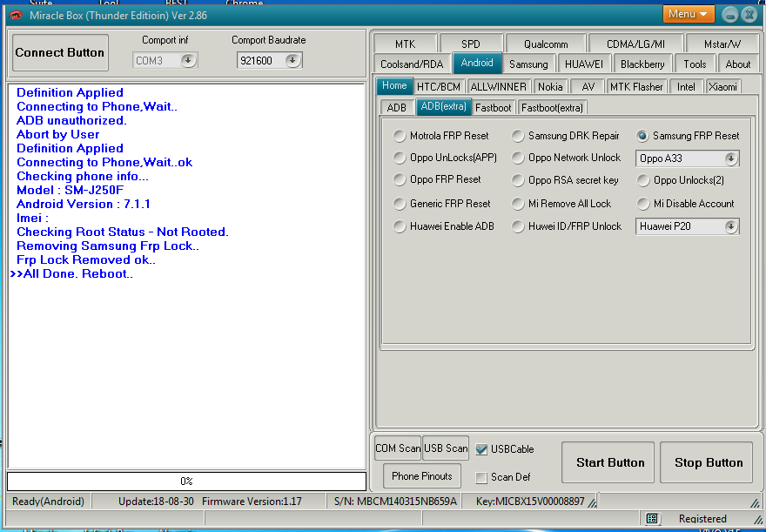Enable the Scan Def checkbox

[x=481, y=477]
